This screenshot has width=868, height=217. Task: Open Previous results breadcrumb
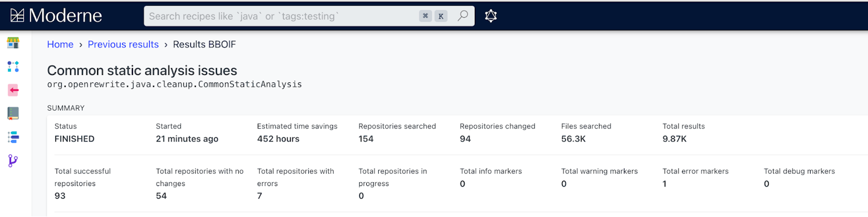pyautogui.click(x=123, y=44)
